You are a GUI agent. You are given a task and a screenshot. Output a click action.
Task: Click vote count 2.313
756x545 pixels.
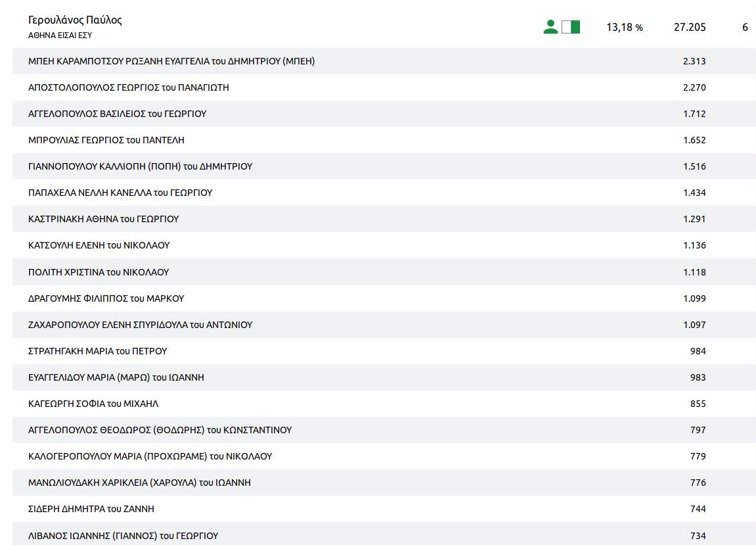click(694, 61)
